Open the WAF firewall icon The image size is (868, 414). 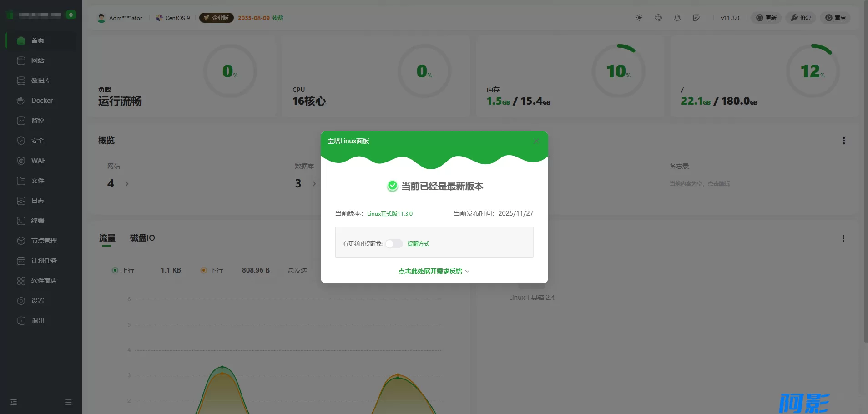tap(21, 161)
